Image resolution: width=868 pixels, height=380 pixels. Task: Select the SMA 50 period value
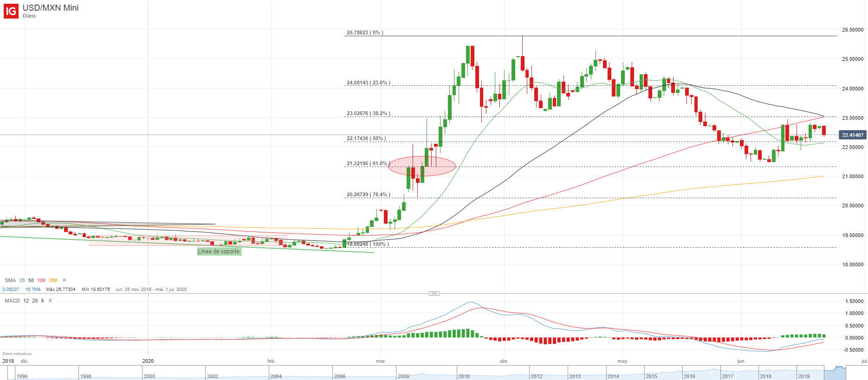pos(31,280)
